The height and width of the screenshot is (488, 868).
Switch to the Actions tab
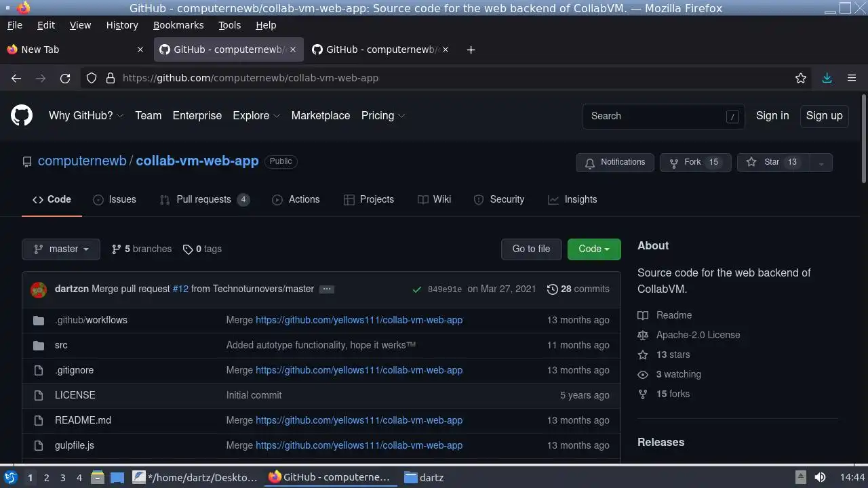[296, 200]
